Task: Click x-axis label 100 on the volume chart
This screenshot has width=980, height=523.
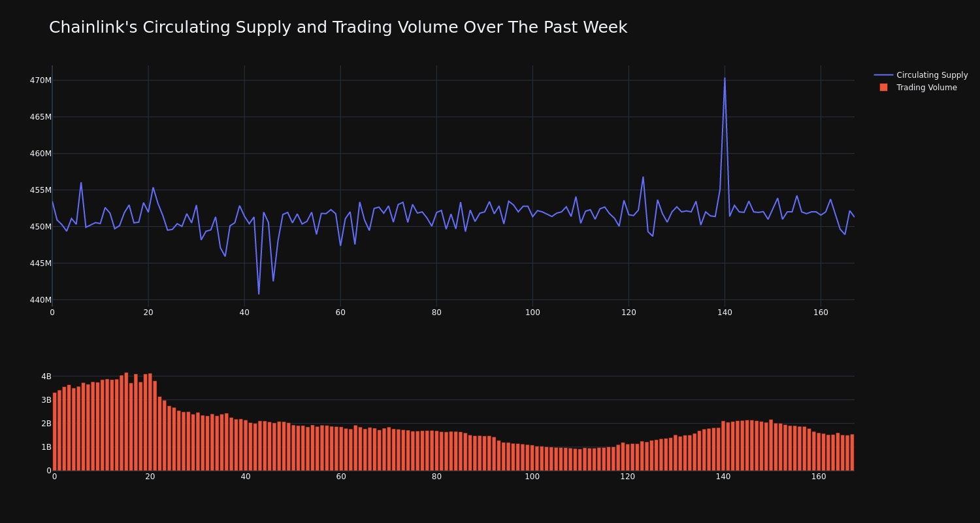Action: (532, 477)
